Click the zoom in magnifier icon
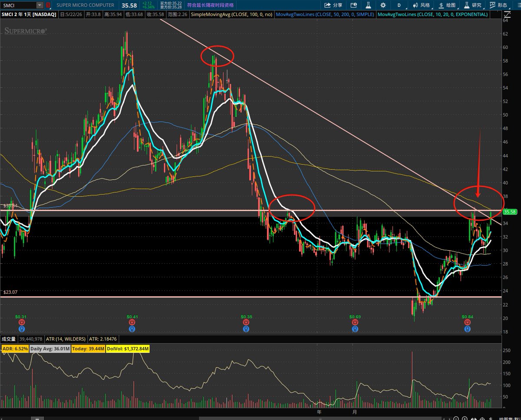The height and width of the screenshot is (420, 521). (x=465, y=418)
